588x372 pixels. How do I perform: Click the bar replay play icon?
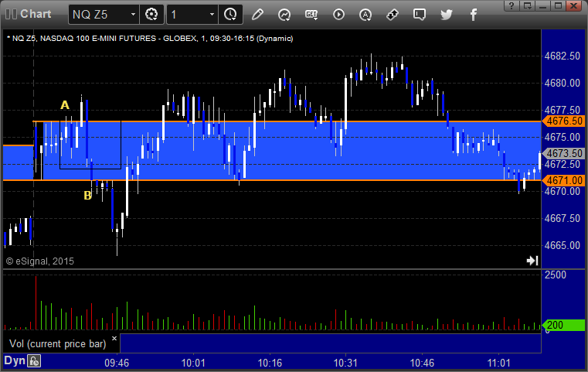(x=338, y=15)
